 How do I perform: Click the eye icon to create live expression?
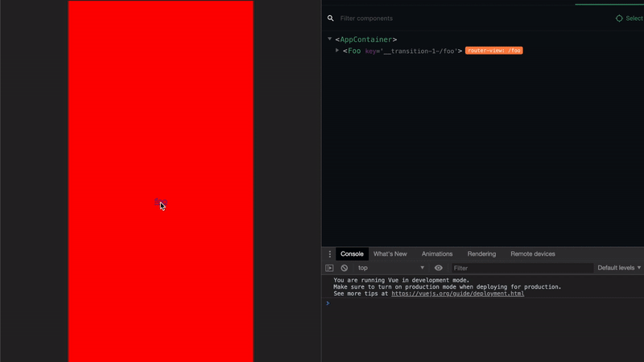click(x=439, y=268)
